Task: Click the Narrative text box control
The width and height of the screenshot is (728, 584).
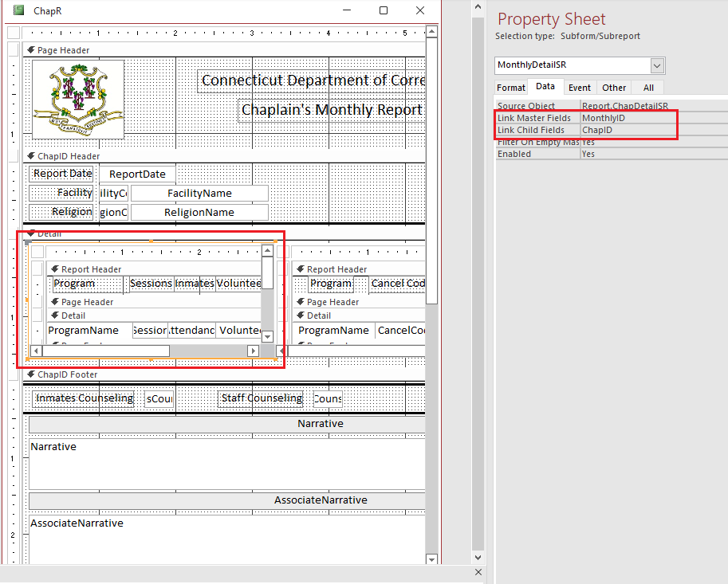Action: tap(227, 462)
